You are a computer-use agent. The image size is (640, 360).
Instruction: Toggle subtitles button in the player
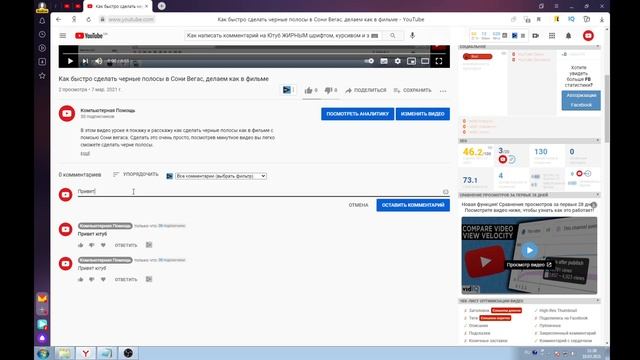coord(384,61)
